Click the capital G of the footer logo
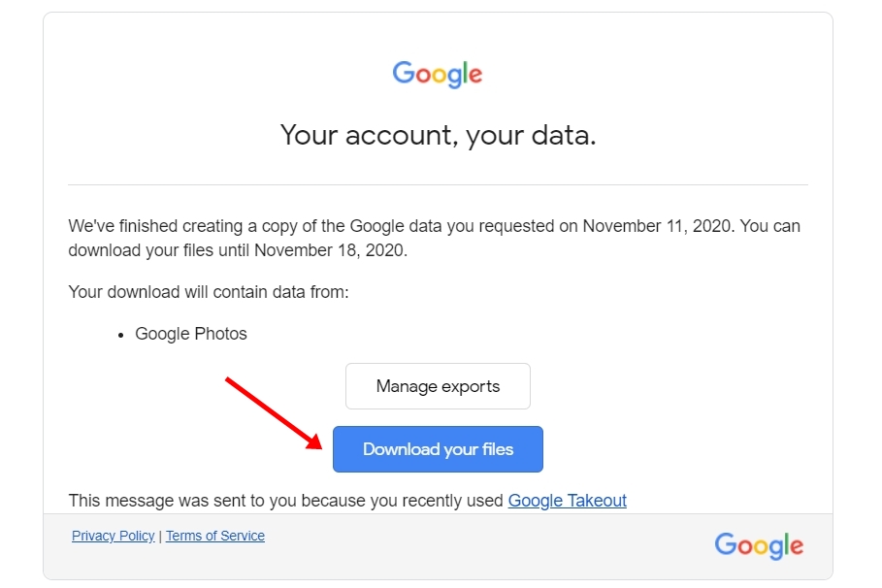The height and width of the screenshot is (588, 882). (725, 543)
